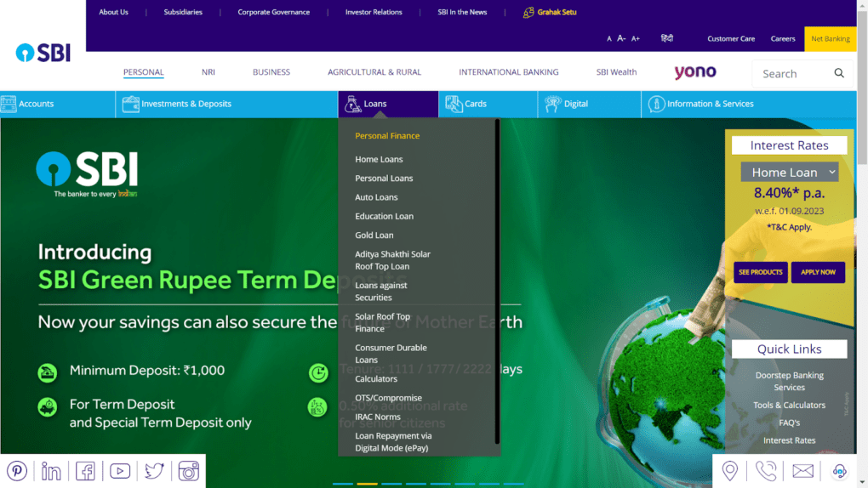
Task: Click the Investments & Deposits wallet icon
Action: point(131,104)
